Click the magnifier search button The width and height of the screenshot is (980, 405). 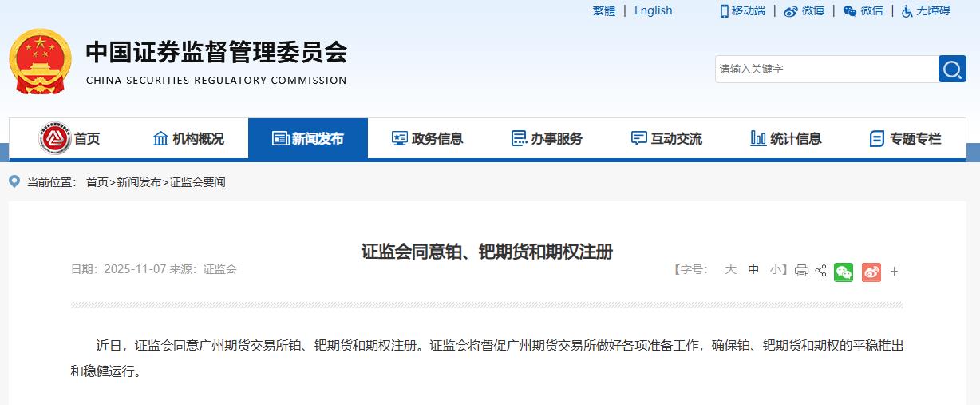pos(951,69)
